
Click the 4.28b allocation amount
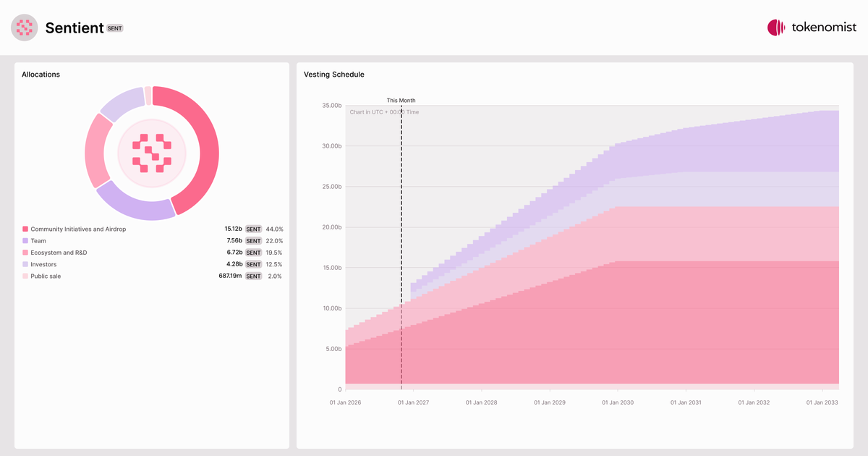click(234, 264)
